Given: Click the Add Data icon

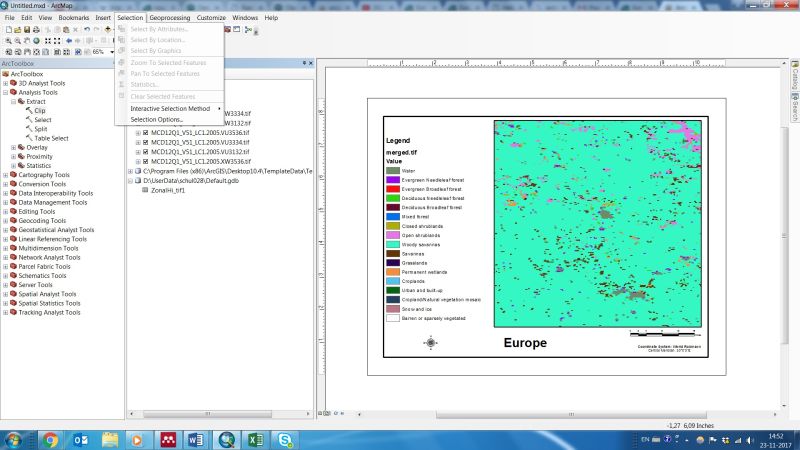Looking at the screenshot, I should coord(108,30).
